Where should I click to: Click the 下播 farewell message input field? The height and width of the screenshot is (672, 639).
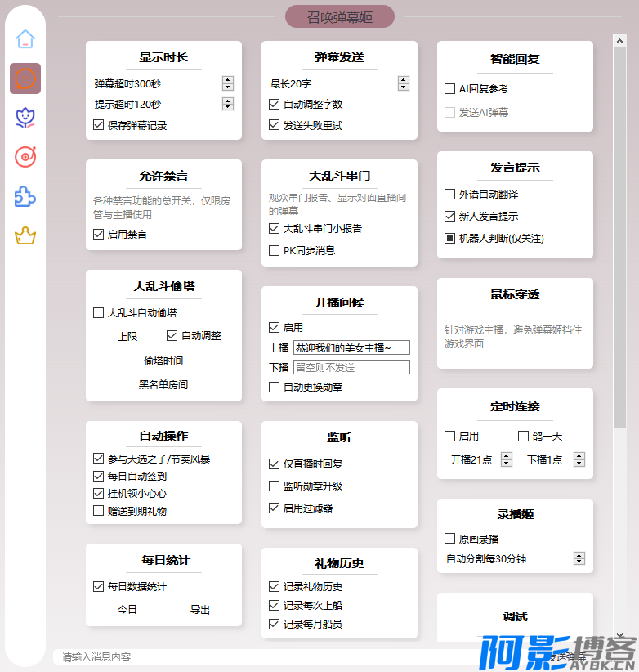[351, 368]
